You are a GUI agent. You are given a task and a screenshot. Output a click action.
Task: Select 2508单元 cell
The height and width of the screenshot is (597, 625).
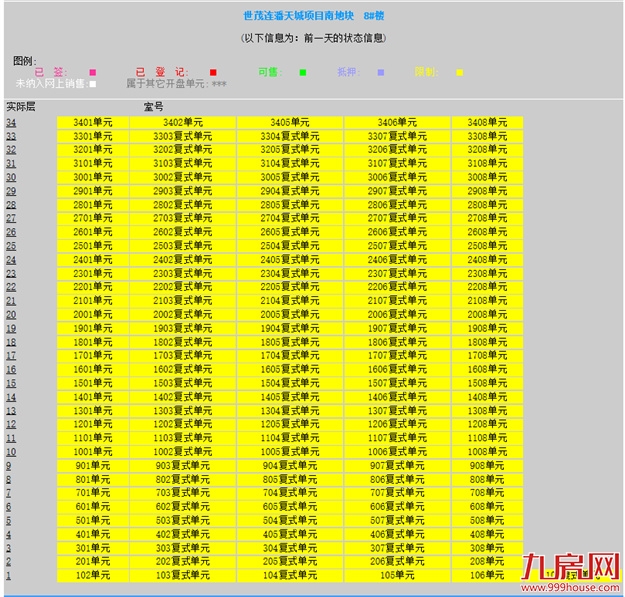(x=487, y=246)
